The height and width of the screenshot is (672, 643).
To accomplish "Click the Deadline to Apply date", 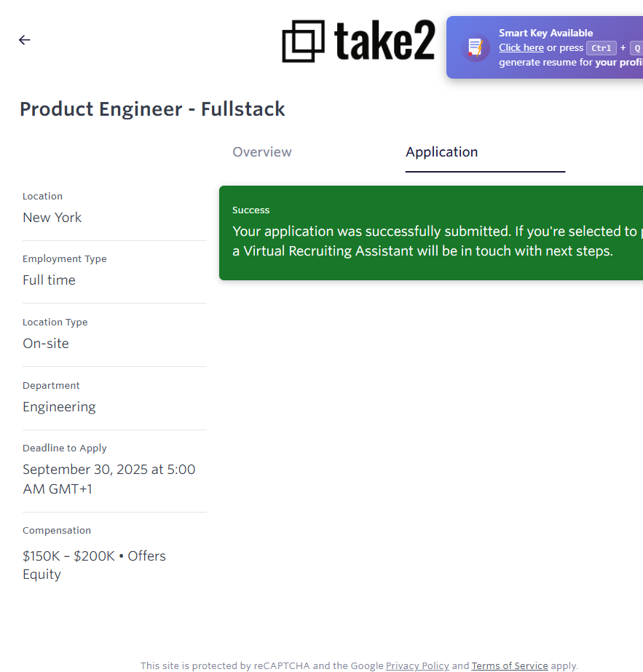I will (109, 478).
